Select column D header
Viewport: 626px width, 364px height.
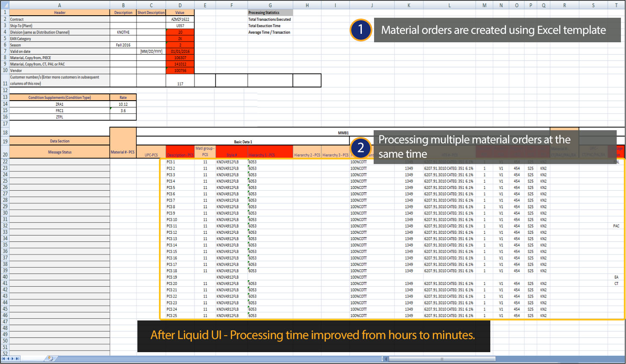click(180, 5)
